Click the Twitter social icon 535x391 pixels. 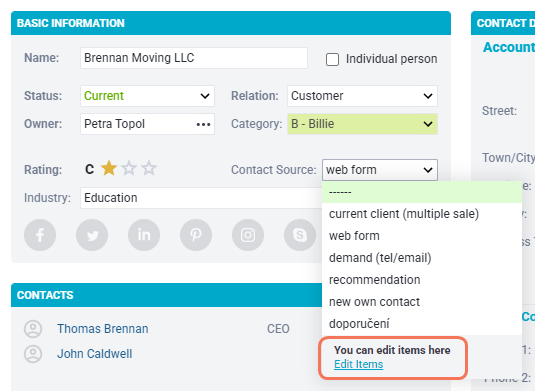pos(92,235)
